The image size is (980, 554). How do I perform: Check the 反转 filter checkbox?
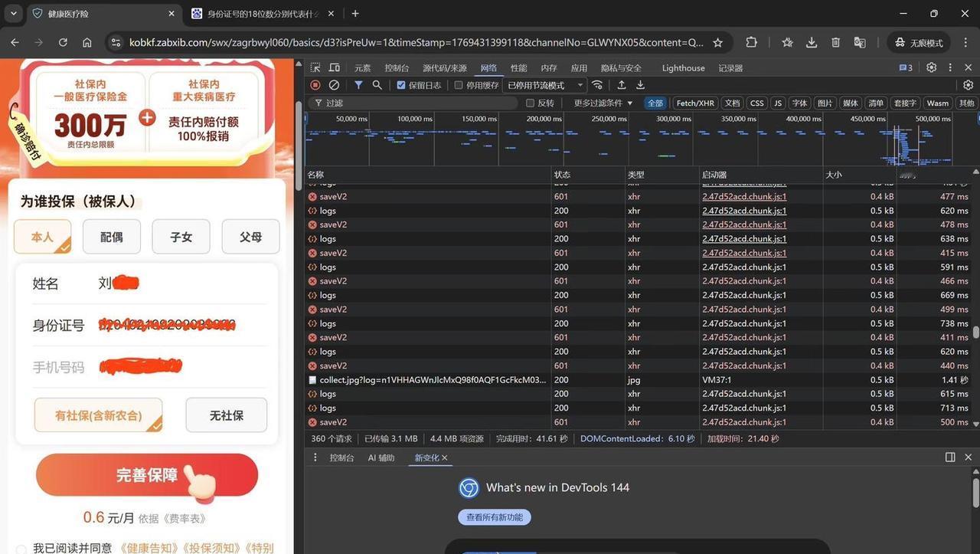[x=530, y=103]
